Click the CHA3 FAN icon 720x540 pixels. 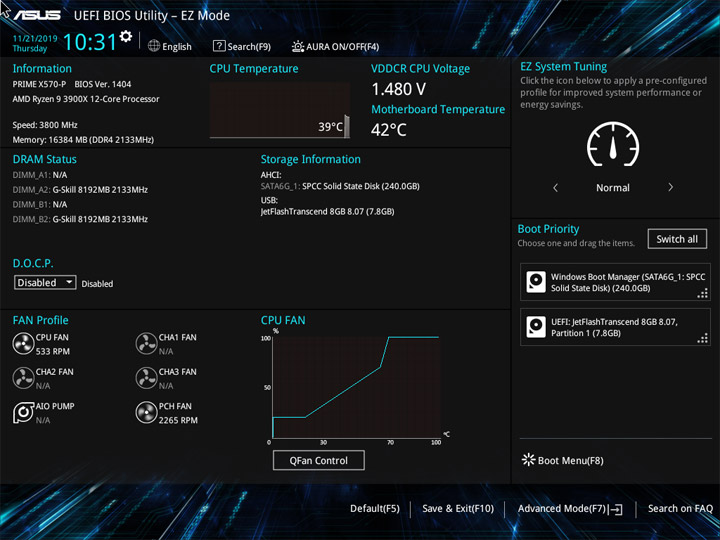(146, 378)
